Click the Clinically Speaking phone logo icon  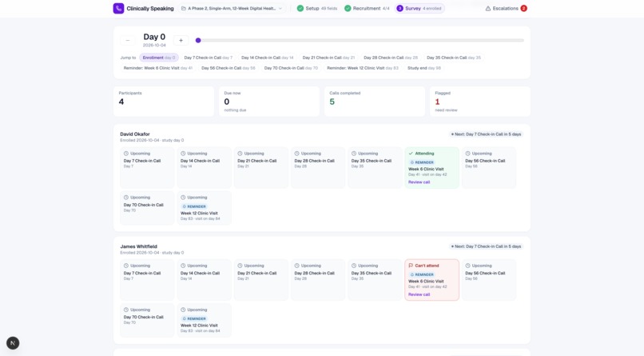point(118,8)
